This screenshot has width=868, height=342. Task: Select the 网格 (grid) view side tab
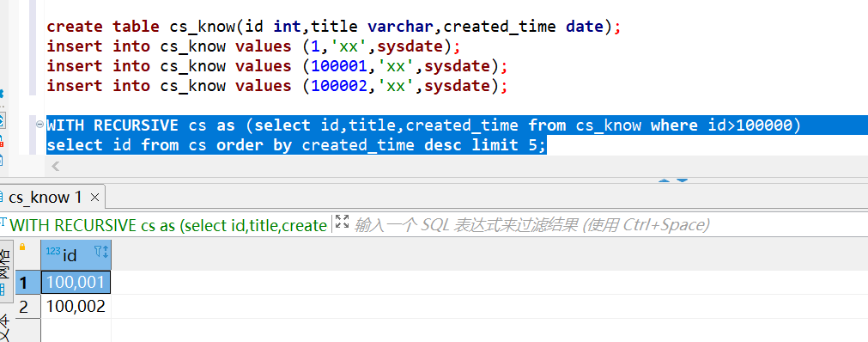(5, 271)
